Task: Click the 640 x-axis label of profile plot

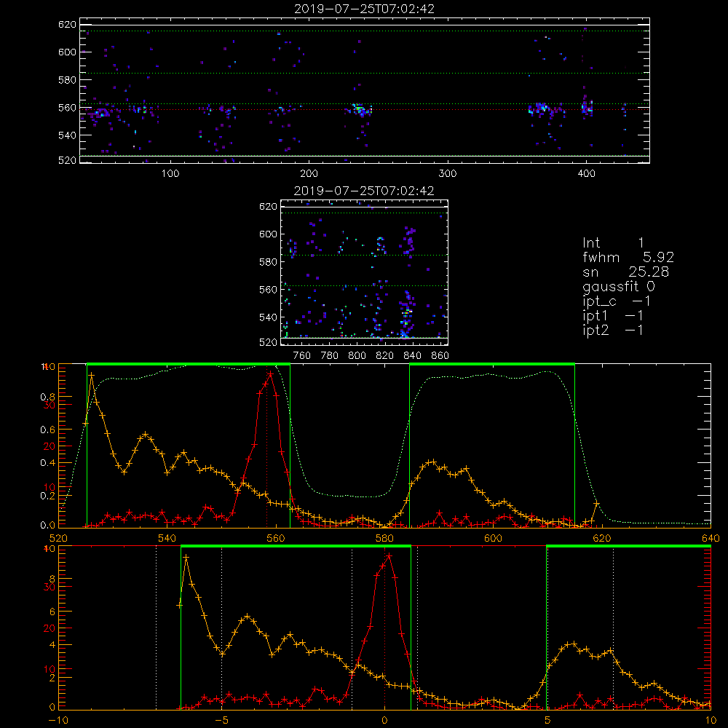Action: point(711,538)
